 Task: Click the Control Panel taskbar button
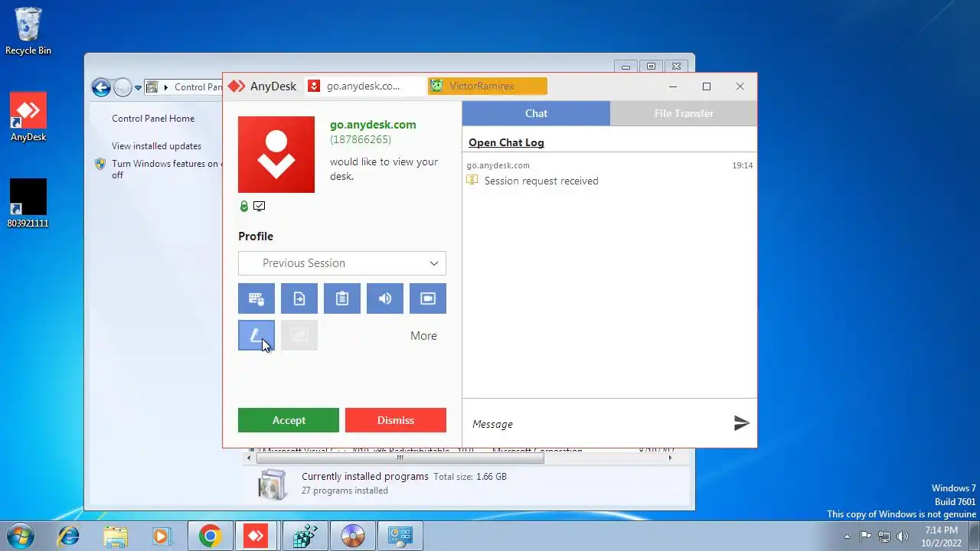[x=400, y=536]
